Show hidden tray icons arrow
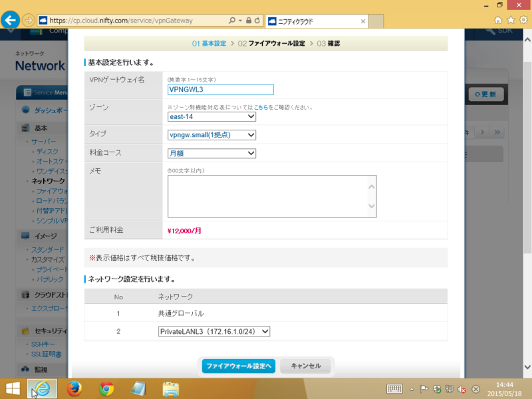Image resolution: width=532 pixels, height=399 pixels. (x=412, y=389)
